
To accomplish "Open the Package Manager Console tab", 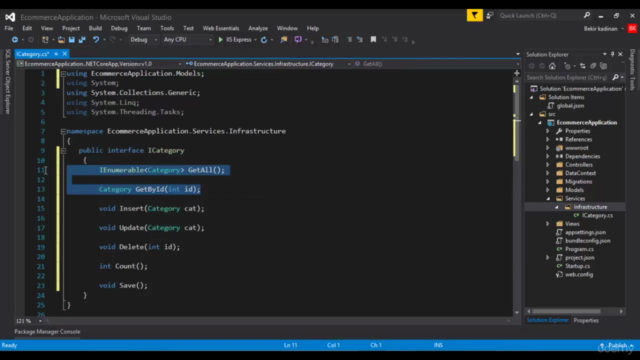I will coord(47,332).
